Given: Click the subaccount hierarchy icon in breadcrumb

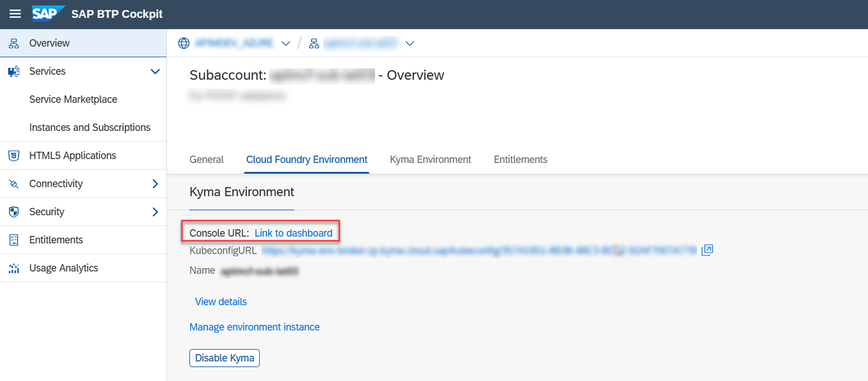Looking at the screenshot, I should [x=314, y=43].
